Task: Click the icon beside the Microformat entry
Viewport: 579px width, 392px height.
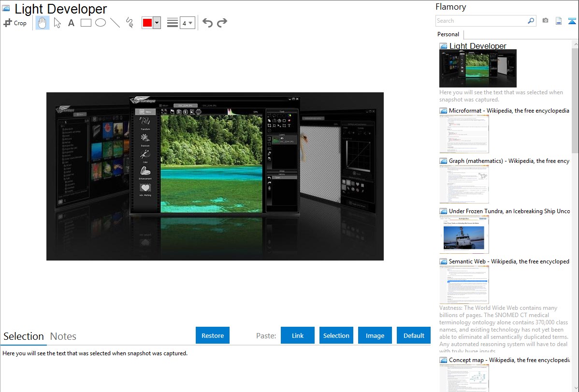Action: point(443,111)
